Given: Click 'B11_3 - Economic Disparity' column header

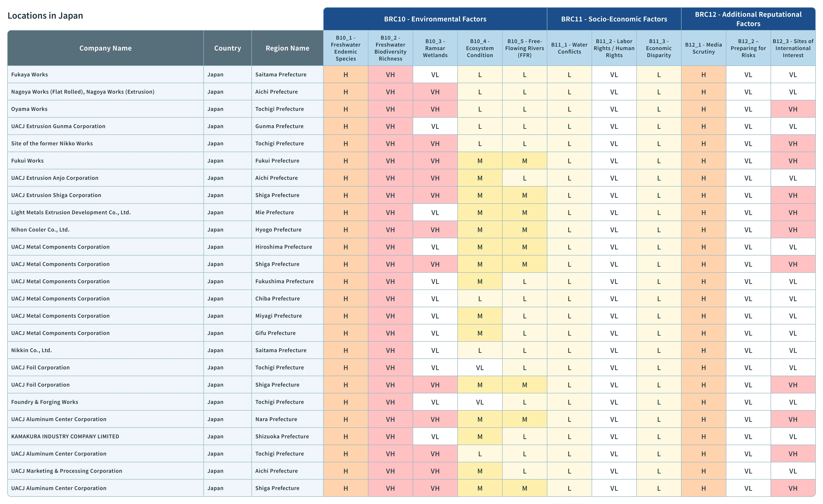Looking at the screenshot, I should [659, 48].
